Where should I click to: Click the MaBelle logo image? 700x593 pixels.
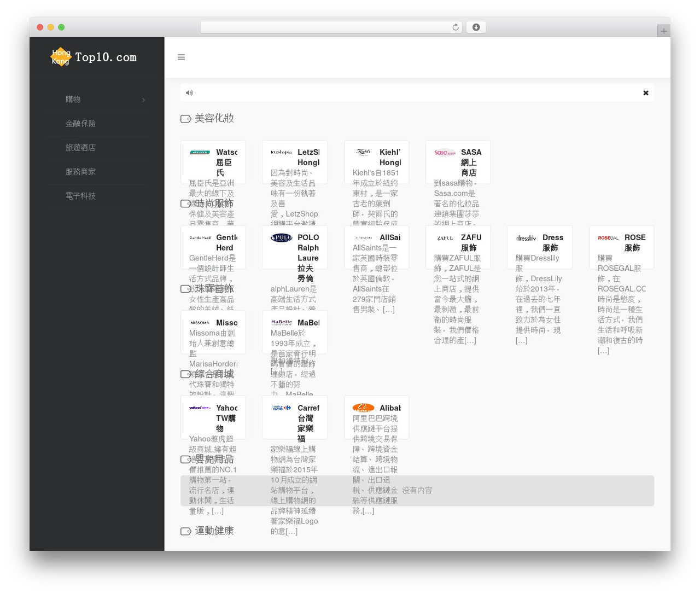tap(282, 323)
